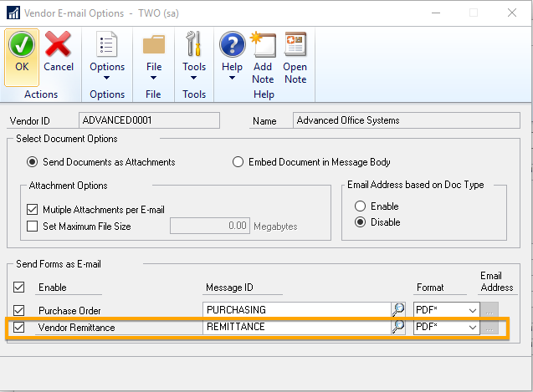This screenshot has height=392, width=533.
Task: Uncheck the Vendor Remittance checkbox
Action: point(19,327)
